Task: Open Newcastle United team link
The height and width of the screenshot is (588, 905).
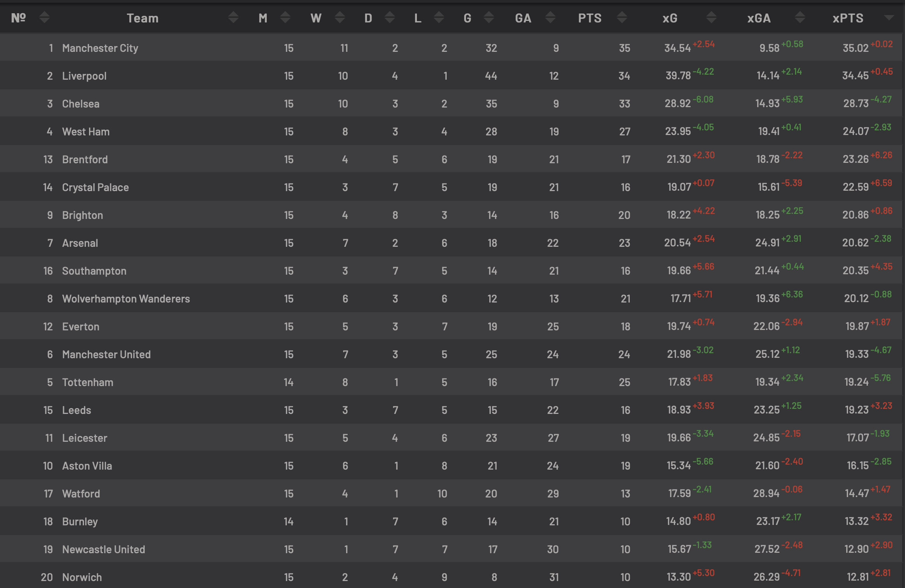Action: coord(103,549)
